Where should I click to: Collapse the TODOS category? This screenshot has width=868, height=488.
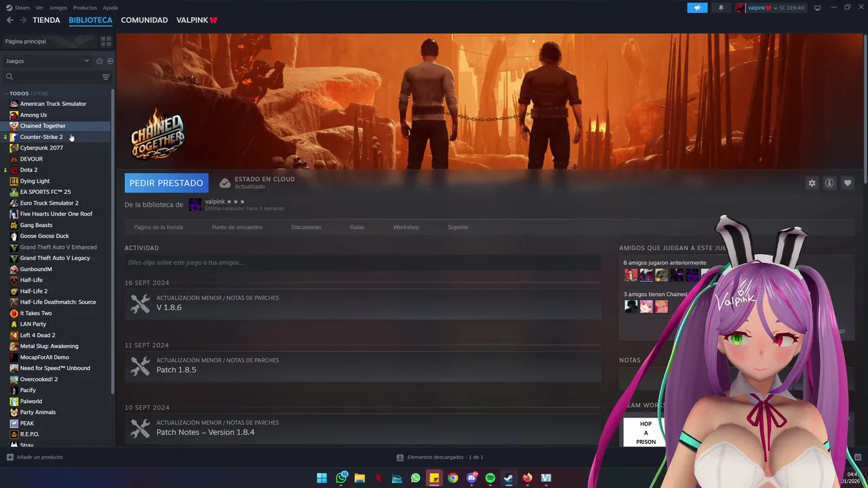point(5,94)
